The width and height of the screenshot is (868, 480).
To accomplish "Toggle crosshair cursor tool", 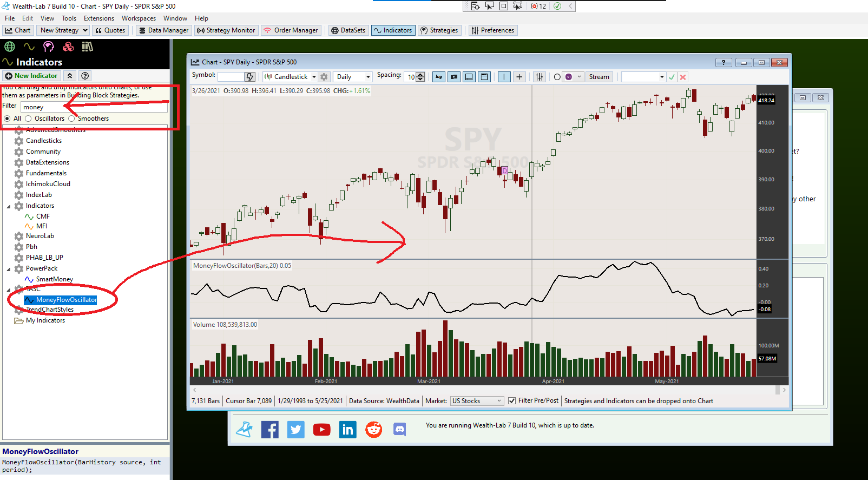I will click(520, 77).
